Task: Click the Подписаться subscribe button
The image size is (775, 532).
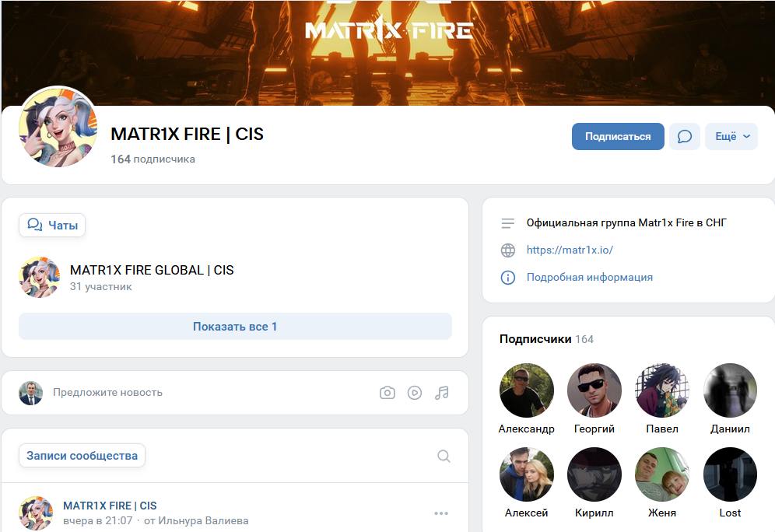Action: [x=618, y=136]
